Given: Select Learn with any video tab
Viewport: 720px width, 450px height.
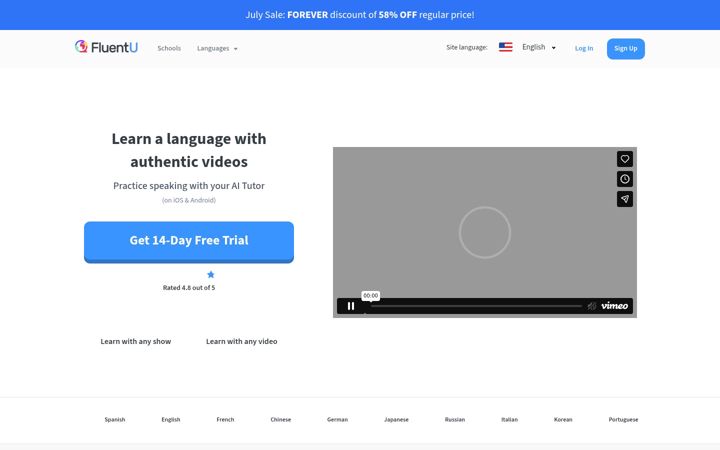Looking at the screenshot, I should pos(242,341).
